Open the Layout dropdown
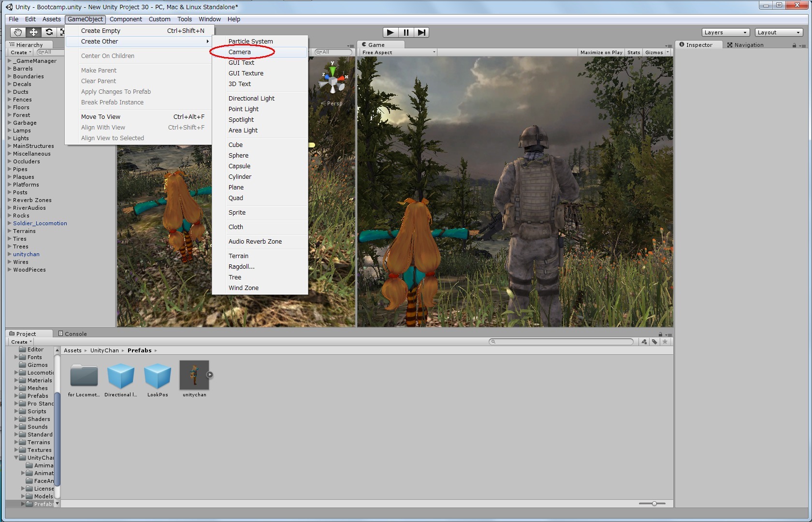 click(779, 32)
